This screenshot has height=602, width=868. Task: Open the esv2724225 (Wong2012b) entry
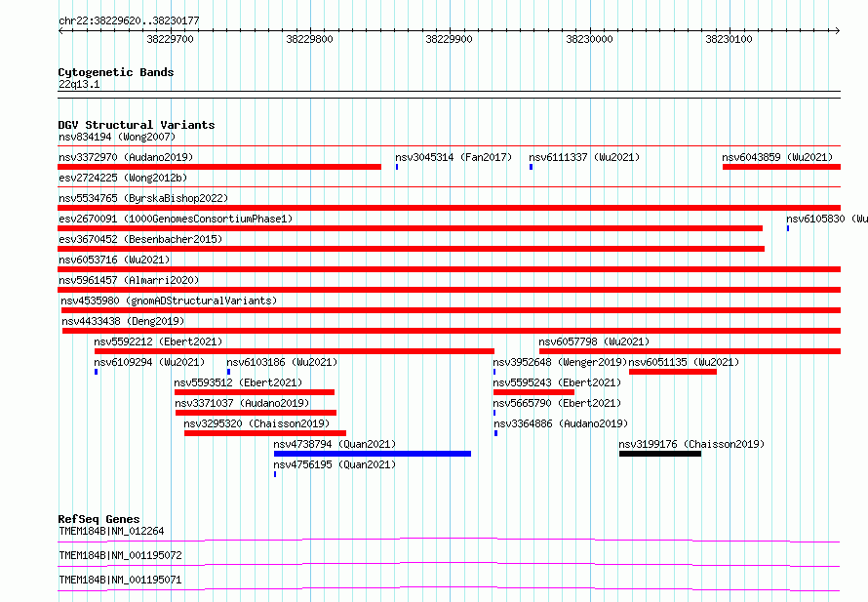point(123,178)
